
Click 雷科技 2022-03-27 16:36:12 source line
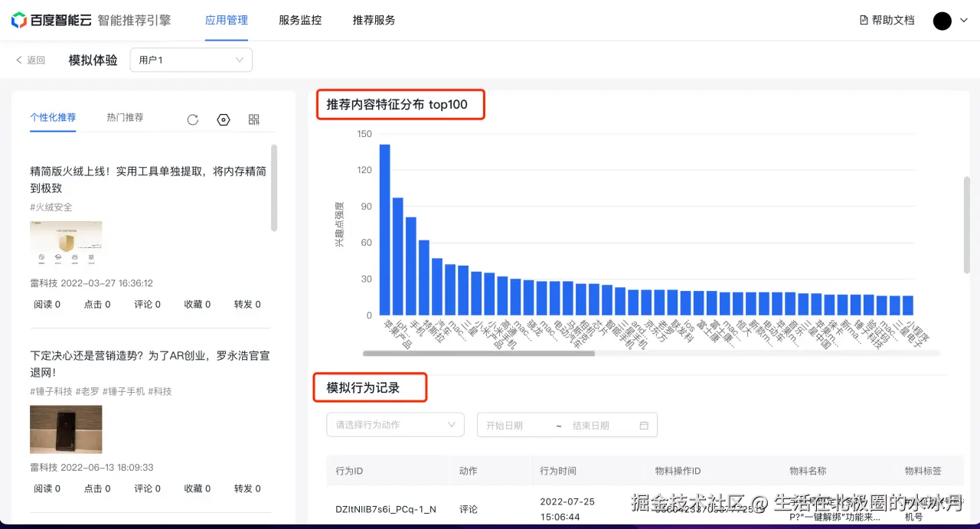91,283
